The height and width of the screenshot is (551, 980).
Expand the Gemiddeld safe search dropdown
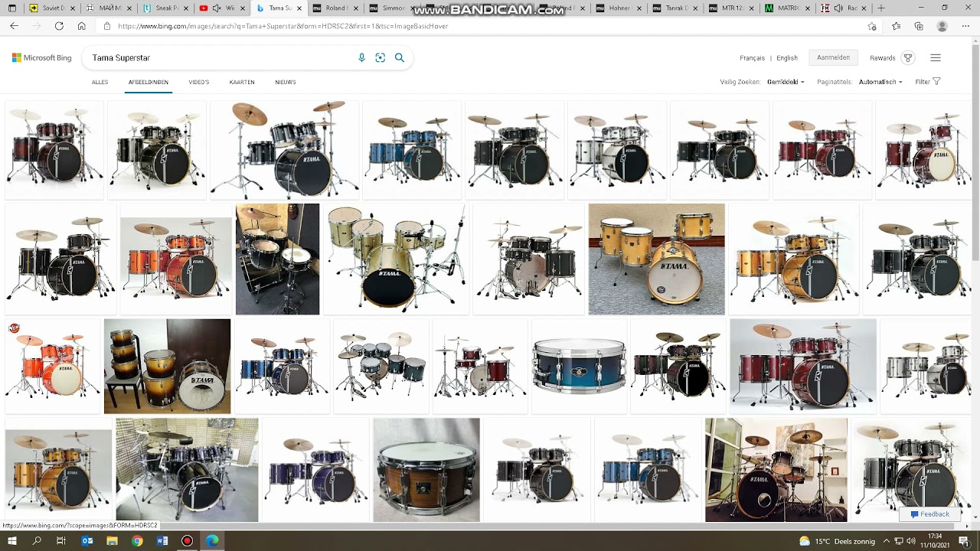[786, 81]
